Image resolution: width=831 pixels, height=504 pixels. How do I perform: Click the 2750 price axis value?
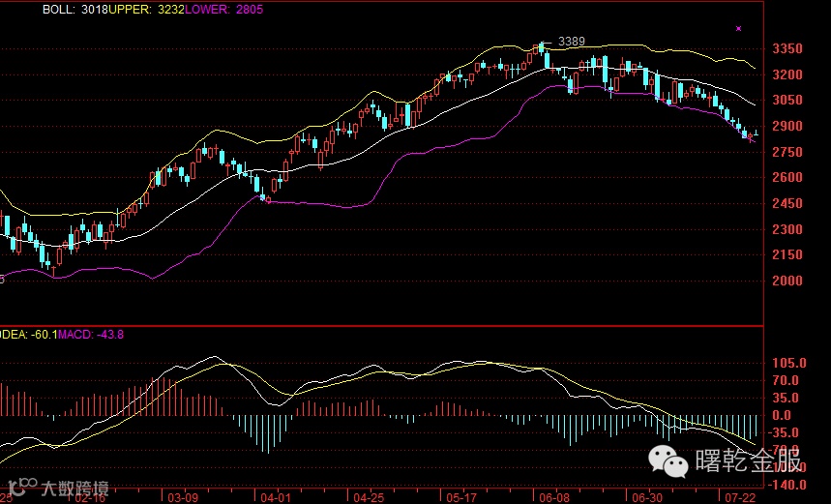pyautogui.click(x=787, y=152)
